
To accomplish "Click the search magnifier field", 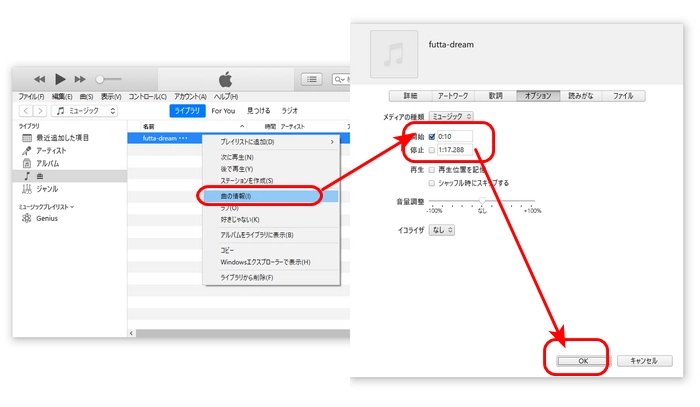I will point(341,79).
